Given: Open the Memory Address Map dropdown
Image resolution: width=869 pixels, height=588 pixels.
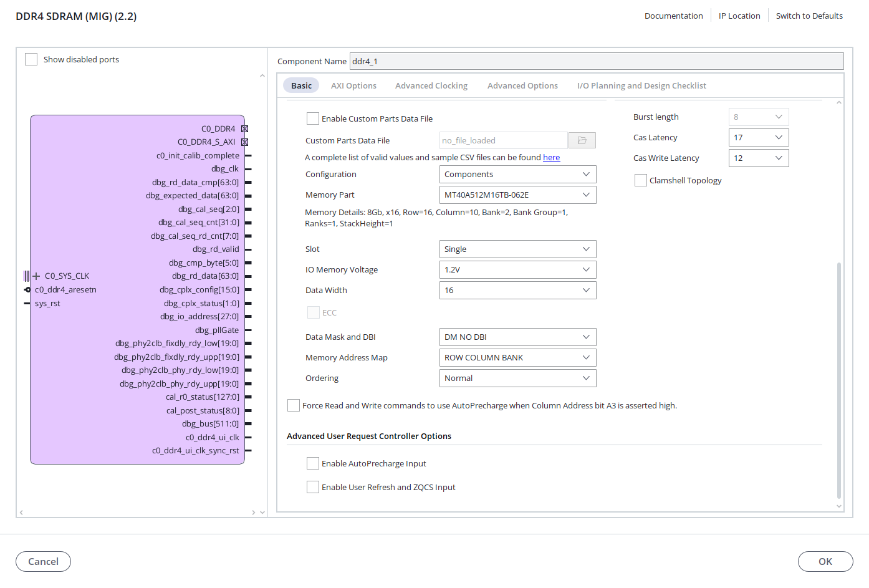Looking at the screenshot, I should (x=517, y=357).
